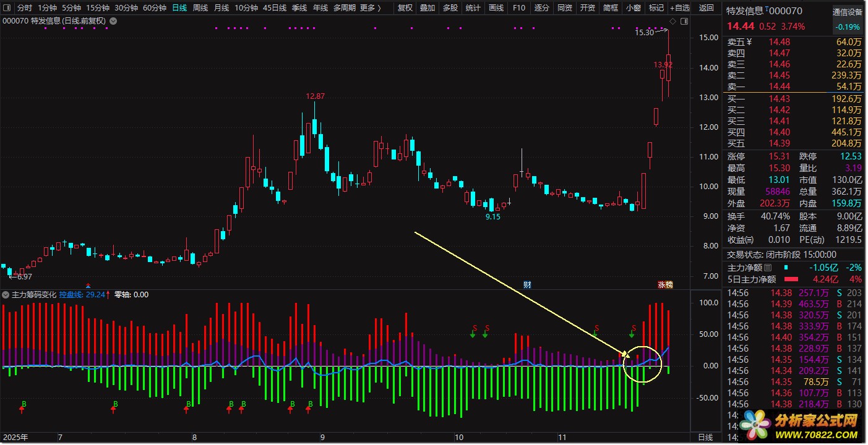This screenshot has height=445, width=868.
Task: Select the 5分钟 period
Action: 71,8
